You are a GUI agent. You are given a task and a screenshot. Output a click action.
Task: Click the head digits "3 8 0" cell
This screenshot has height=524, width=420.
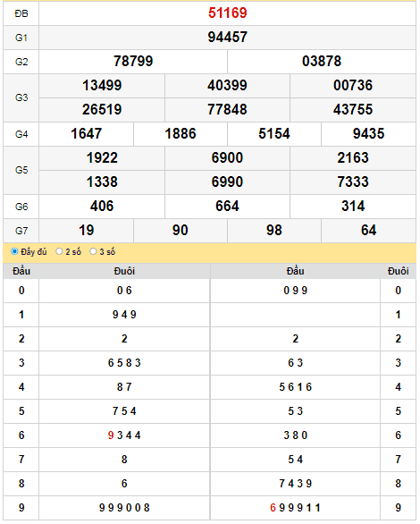coord(296,435)
